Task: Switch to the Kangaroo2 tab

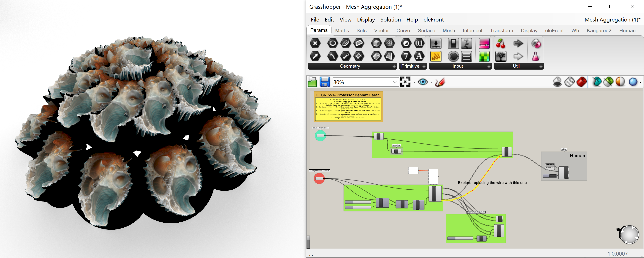Action: pyautogui.click(x=599, y=30)
